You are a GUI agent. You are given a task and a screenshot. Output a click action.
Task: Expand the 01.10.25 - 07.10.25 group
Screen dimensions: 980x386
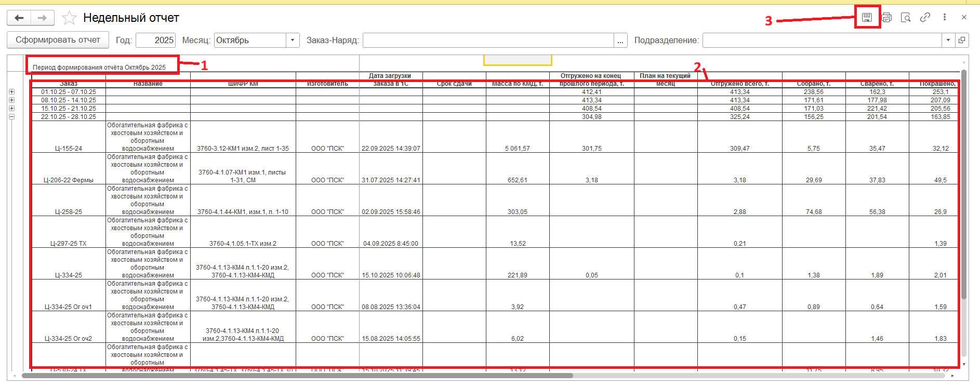11,92
